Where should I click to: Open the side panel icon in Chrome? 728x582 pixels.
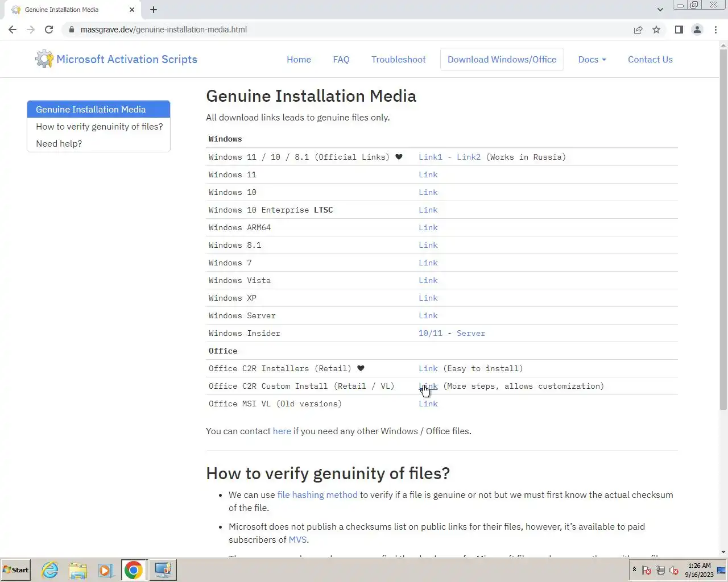tap(679, 30)
